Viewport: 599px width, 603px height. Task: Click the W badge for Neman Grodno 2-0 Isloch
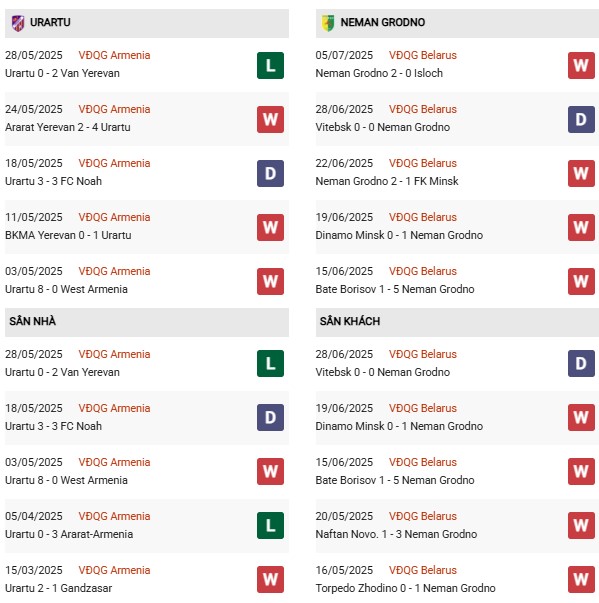click(x=581, y=65)
